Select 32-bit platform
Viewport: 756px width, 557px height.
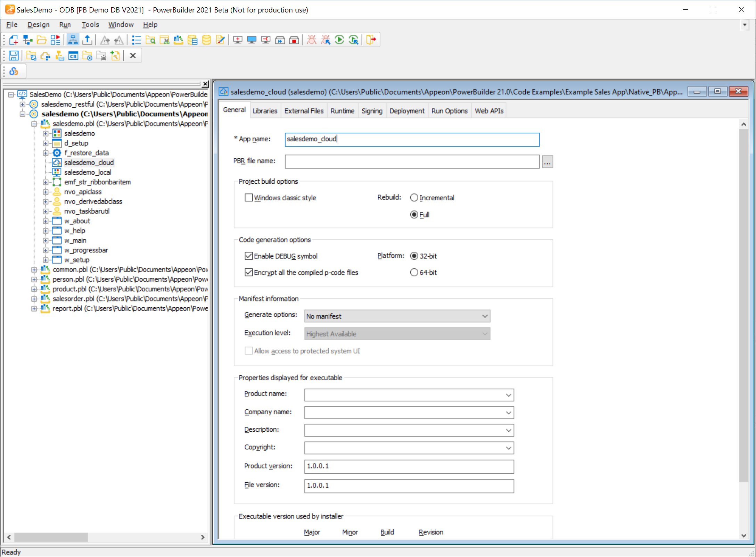click(x=414, y=256)
